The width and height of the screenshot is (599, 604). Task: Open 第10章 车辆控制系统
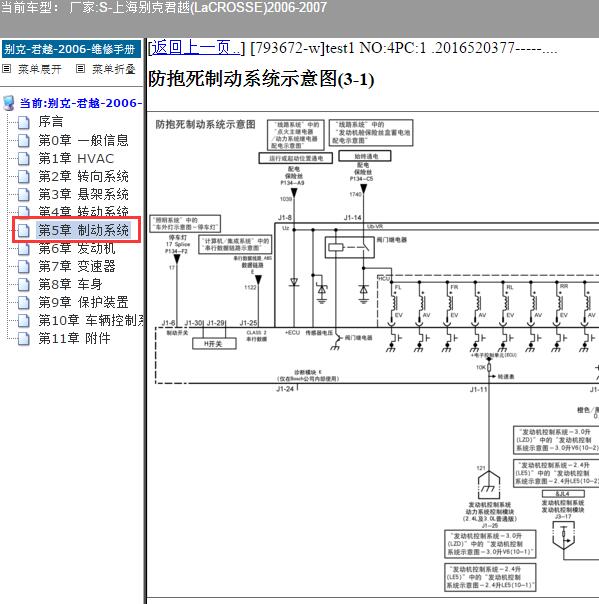(x=91, y=320)
